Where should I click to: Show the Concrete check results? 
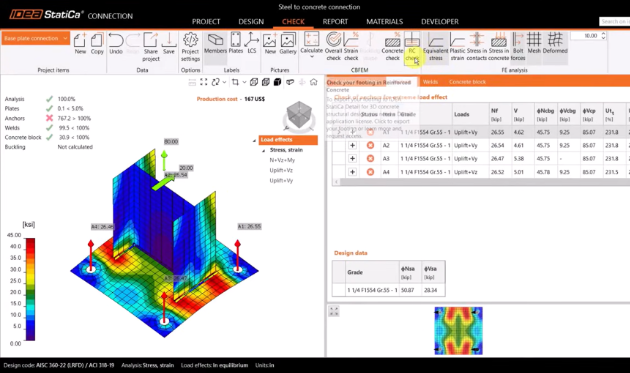click(392, 47)
